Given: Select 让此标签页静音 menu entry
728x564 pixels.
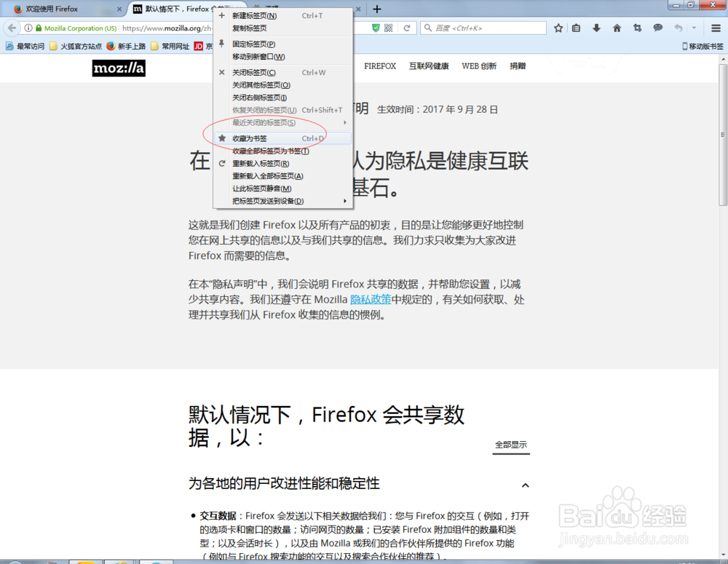Looking at the screenshot, I should pos(282,188).
